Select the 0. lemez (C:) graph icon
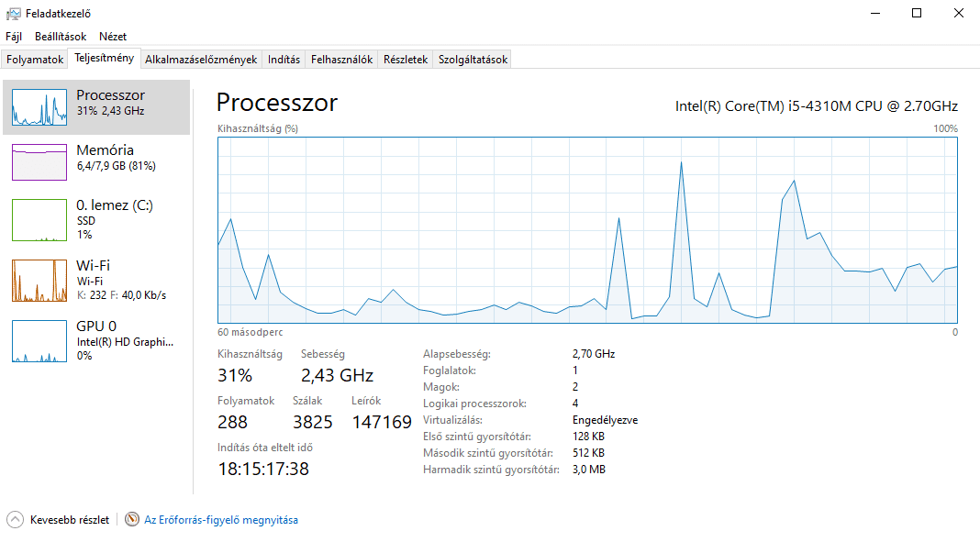 [x=39, y=220]
